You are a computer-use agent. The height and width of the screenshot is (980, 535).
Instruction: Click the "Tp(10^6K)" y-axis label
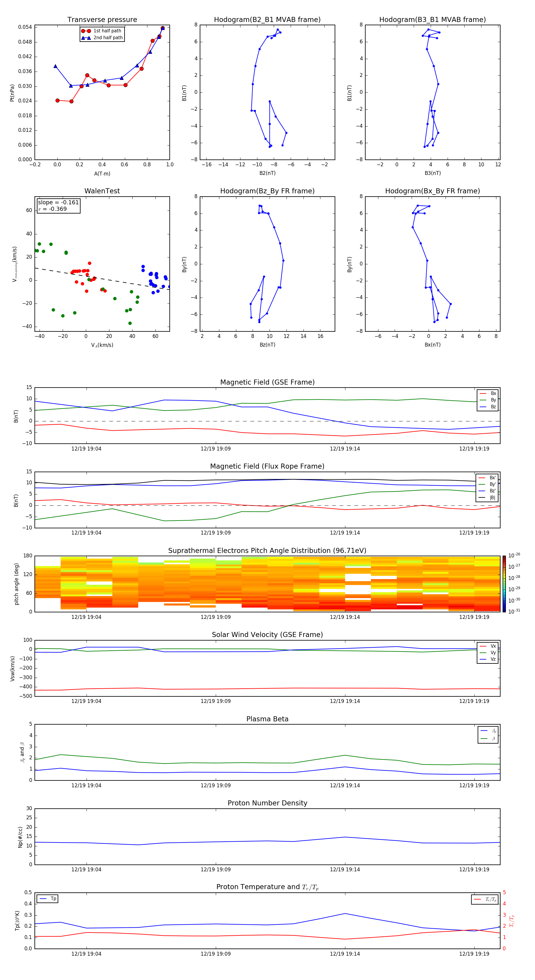17,921
